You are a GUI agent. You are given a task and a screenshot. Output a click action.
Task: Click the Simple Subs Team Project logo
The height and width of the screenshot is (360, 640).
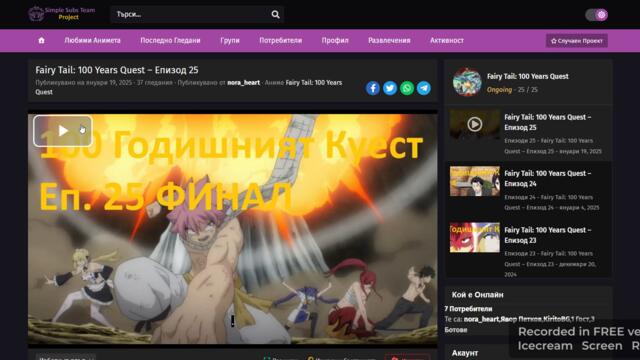tap(62, 14)
